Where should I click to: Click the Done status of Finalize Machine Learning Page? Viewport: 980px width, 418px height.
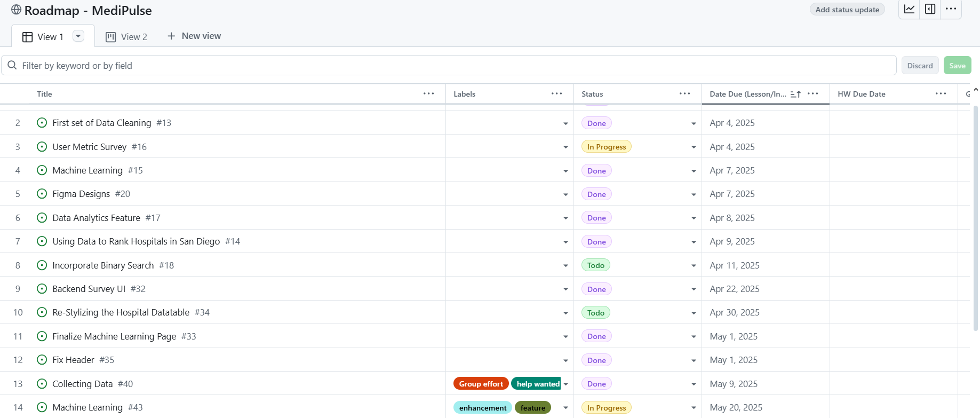click(x=596, y=336)
